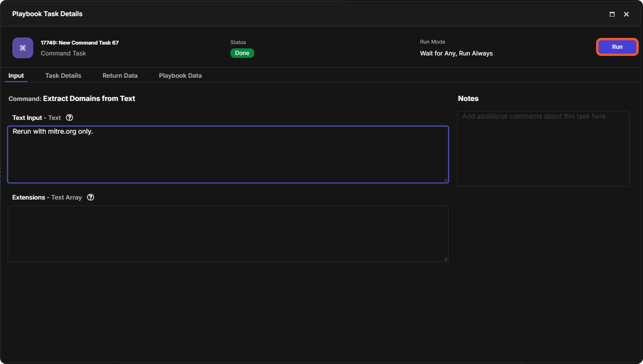Select the Playbook Data tab
Image resolution: width=643 pixels, height=364 pixels.
pyautogui.click(x=180, y=76)
